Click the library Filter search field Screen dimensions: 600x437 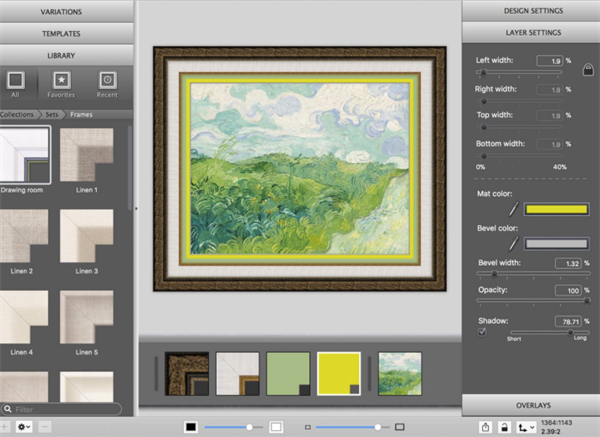[61, 409]
